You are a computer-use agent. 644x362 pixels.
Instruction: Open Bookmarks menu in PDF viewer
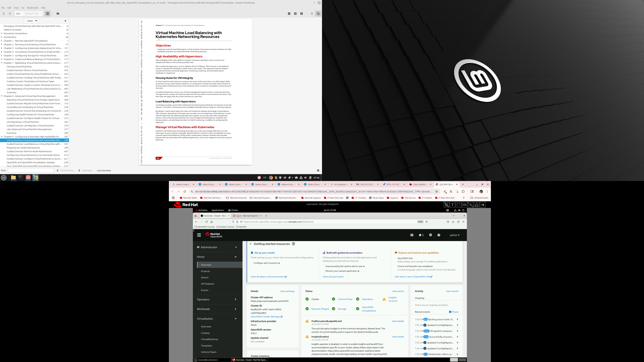click(x=33, y=8)
